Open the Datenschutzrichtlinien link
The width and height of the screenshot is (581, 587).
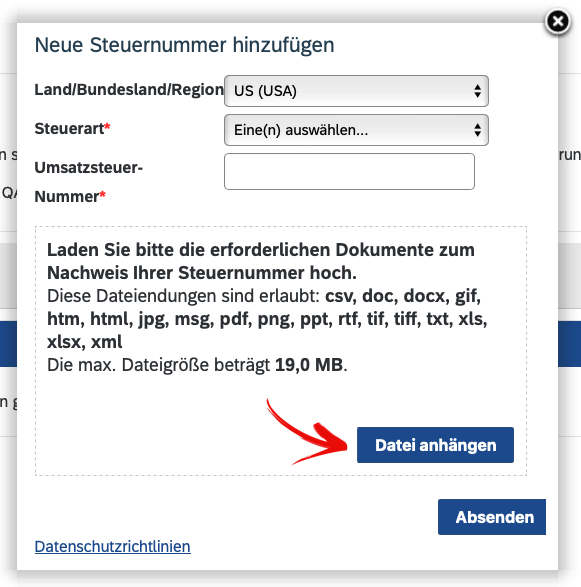pyautogui.click(x=112, y=547)
